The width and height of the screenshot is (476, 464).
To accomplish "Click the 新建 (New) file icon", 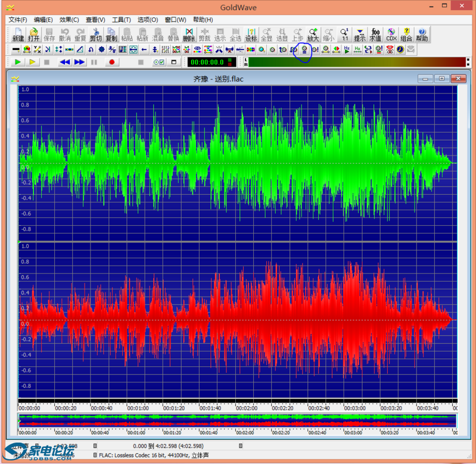I will 18,35.
